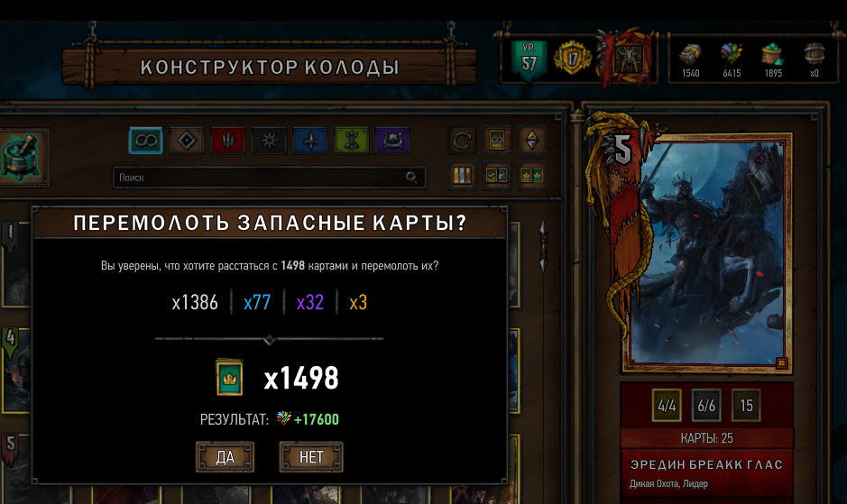
Task: Filter cards by red Monsters faction
Action: (228, 141)
